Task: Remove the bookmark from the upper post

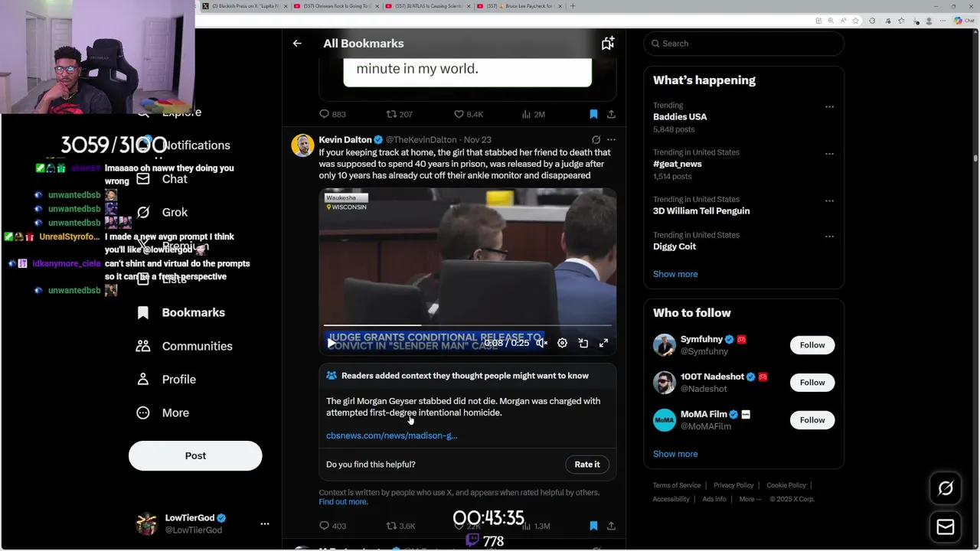Action: (x=593, y=114)
